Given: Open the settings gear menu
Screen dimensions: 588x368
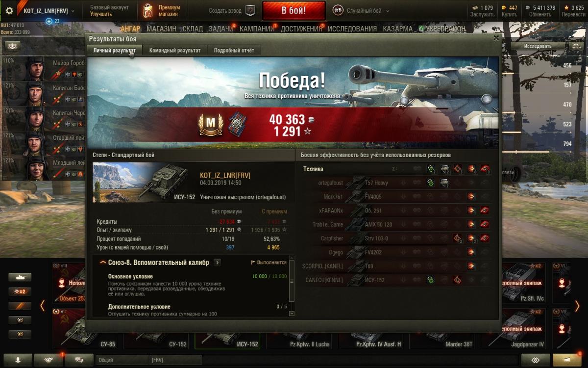Looking at the screenshot, I should pyautogui.click(x=9, y=10).
